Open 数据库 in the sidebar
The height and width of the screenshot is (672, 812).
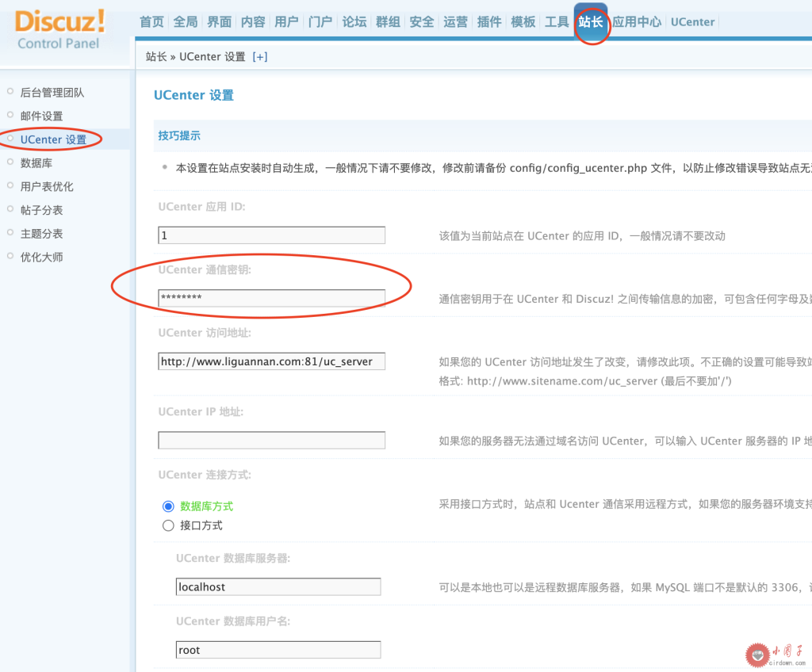click(36, 163)
